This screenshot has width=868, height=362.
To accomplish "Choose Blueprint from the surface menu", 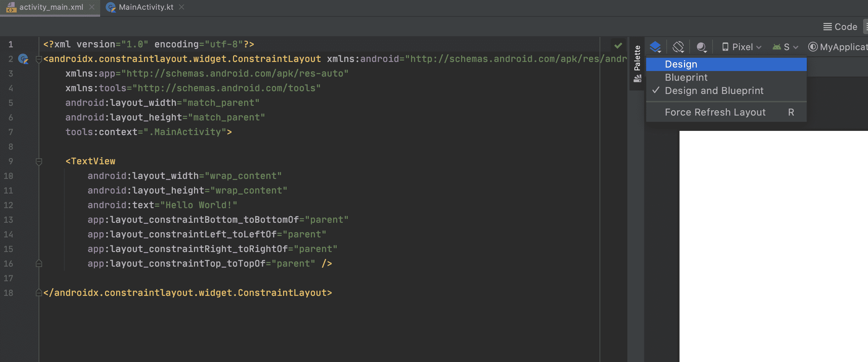I will (686, 77).
